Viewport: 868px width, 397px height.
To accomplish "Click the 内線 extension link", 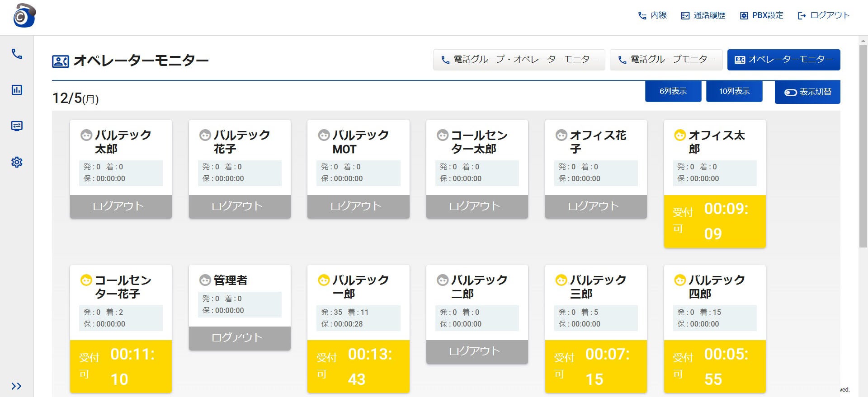I will point(652,15).
